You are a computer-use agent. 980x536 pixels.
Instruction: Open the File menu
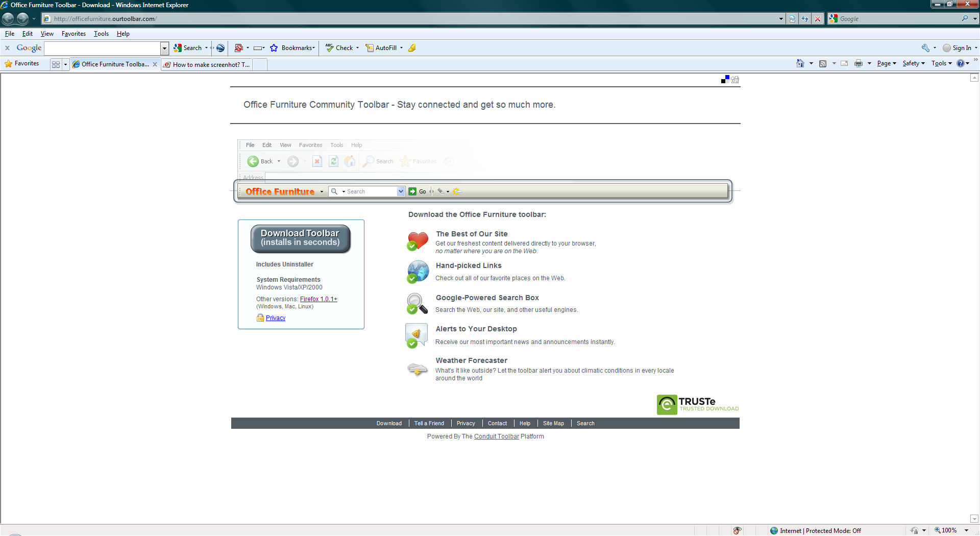click(x=10, y=34)
